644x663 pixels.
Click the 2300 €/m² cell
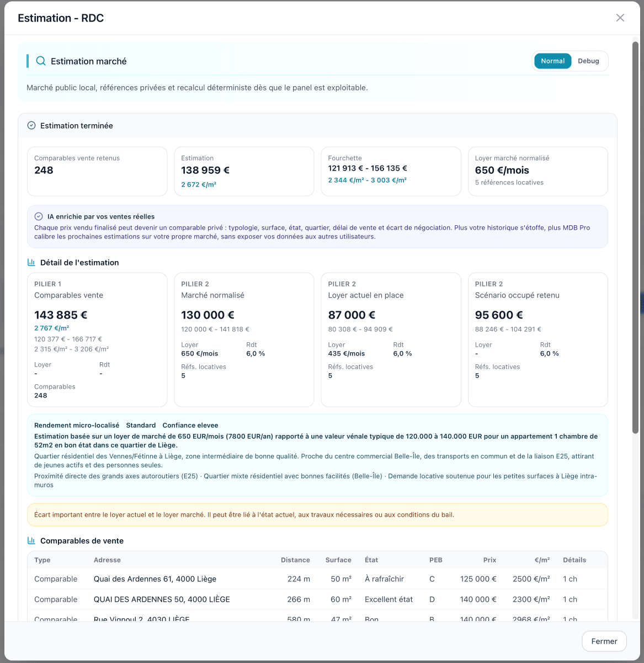pos(531,600)
